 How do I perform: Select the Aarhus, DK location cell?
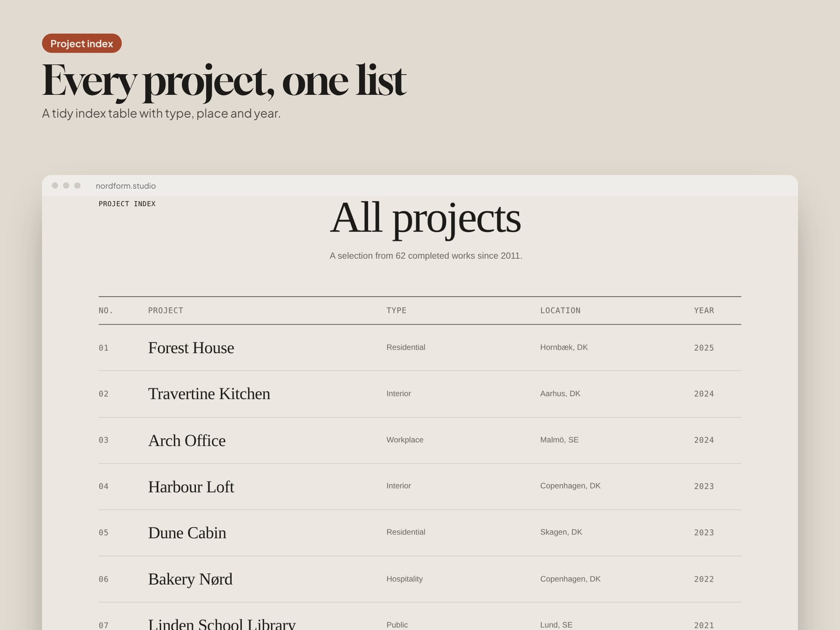(560, 394)
